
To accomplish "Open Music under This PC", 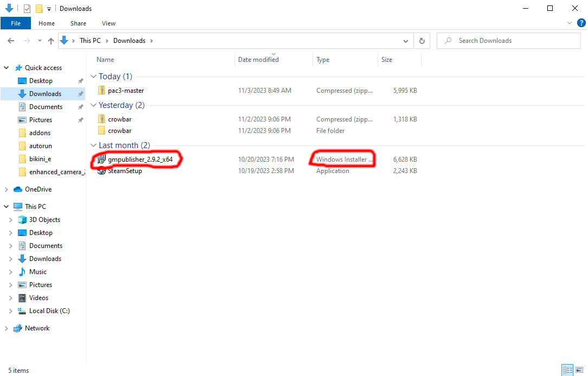I will click(x=38, y=272).
